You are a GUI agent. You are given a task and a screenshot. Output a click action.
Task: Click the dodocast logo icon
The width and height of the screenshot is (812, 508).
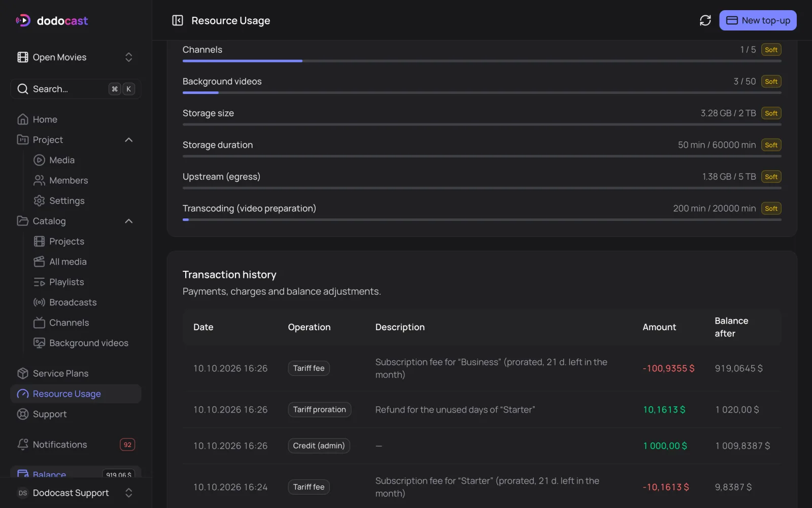tap(23, 20)
